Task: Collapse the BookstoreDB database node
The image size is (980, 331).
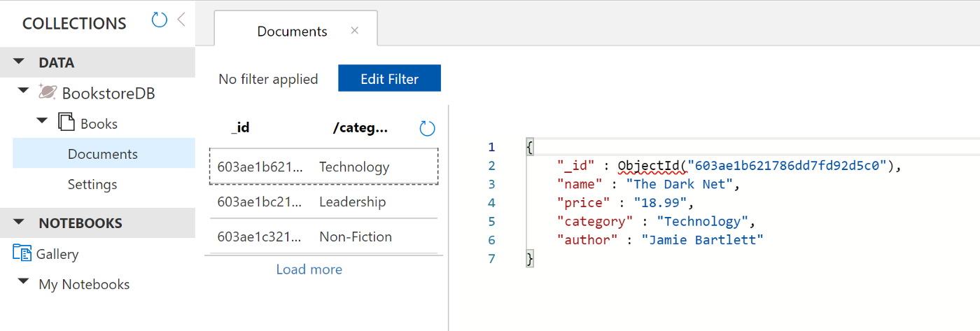Action: pyautogui.click(x=24, y=91)
